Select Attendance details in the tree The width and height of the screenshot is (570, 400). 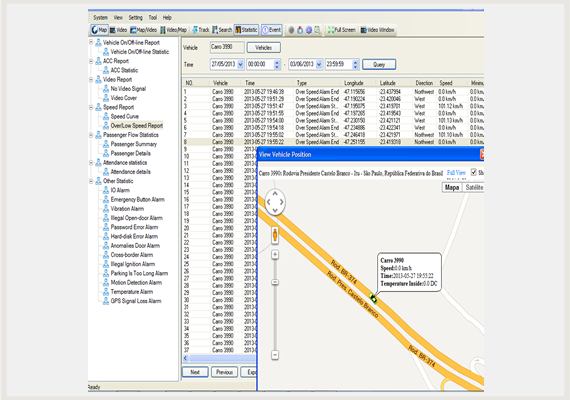coord(131,172)
